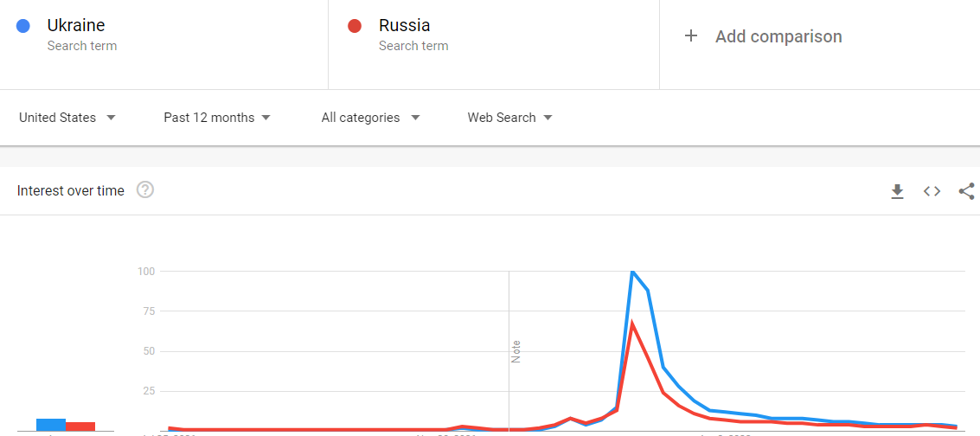980x436 pixels.
Task: Click the red Russia color dot
Action: click(x=355, y=26)
